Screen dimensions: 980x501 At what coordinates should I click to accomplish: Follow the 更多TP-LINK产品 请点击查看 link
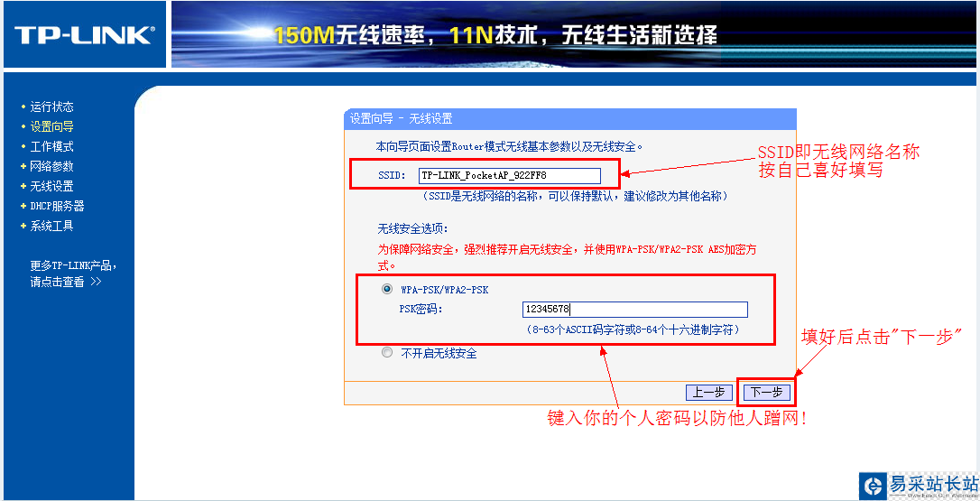point(73,274)
